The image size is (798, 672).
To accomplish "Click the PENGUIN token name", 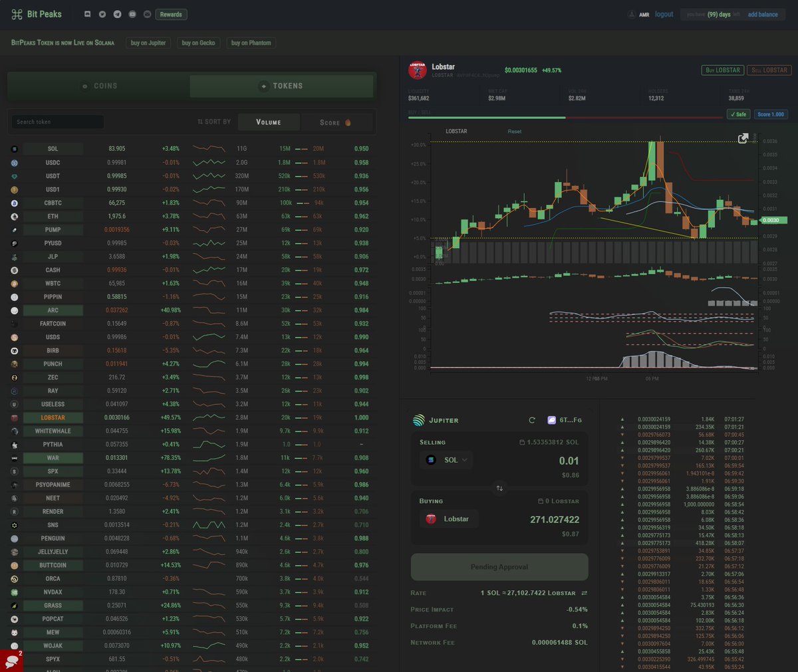I will (x=53, y=538).
